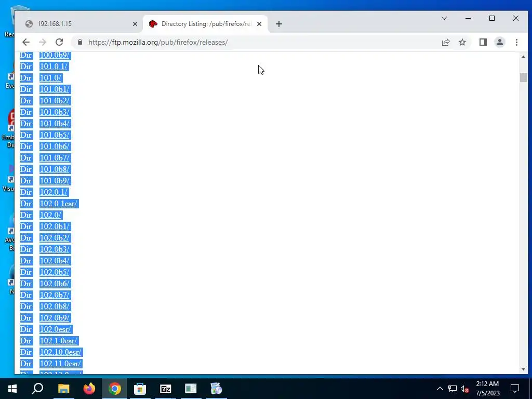Open the 102.0b5/ directory
The height and width of the screenshot is (399, 532).
[x=55, y=272]
